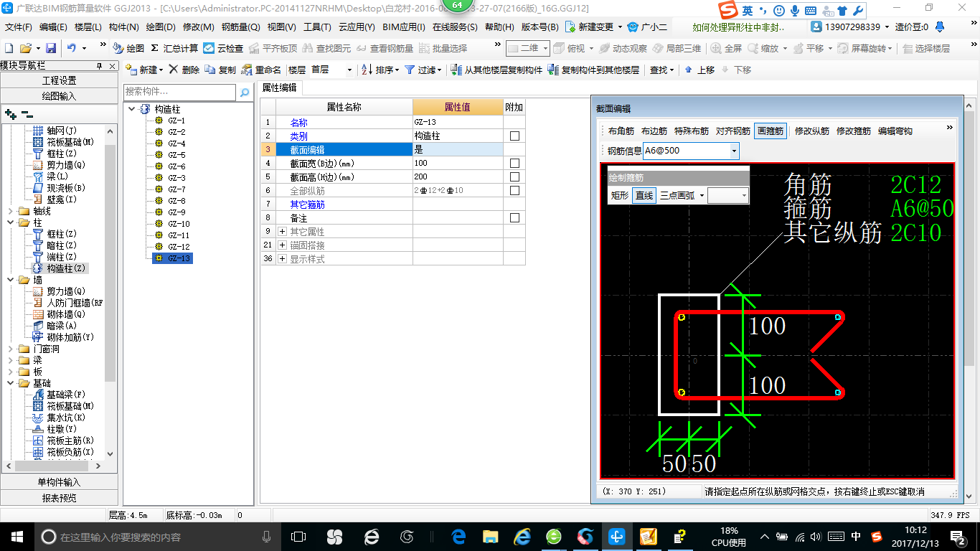The width and height of the screenshot is (980, 551).
Task: Open 钢筋信息 A6@500 dropdown
Action: 734,151
